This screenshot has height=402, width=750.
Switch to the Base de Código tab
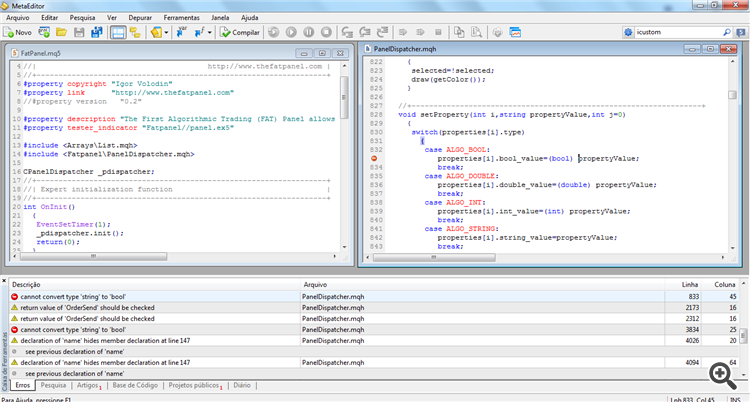coord(135,385)
